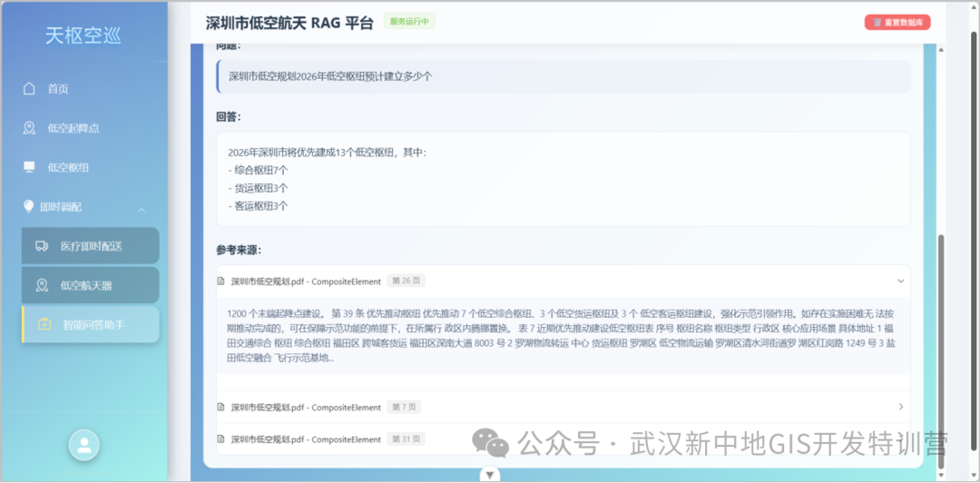Click the 第 31 页 page tag
The height and width of the screenshot is (483, 980).
pyautogui.click(x=406, y=439)
